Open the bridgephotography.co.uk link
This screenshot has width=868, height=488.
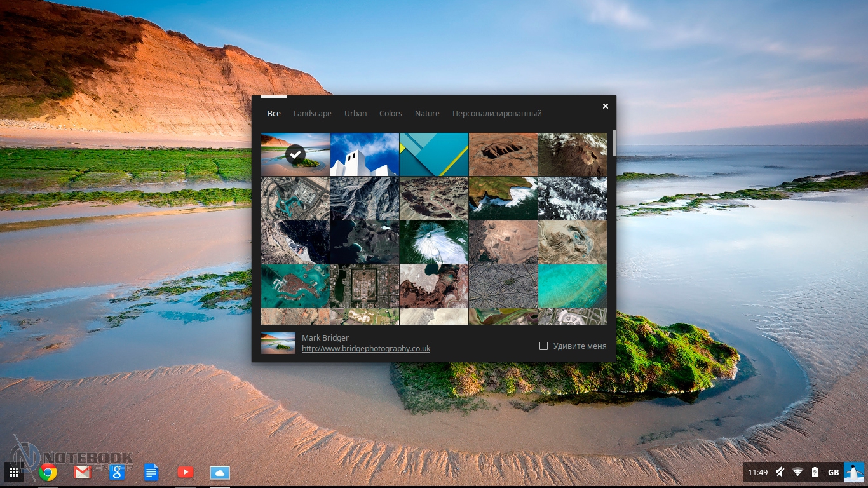coord(365,349)
